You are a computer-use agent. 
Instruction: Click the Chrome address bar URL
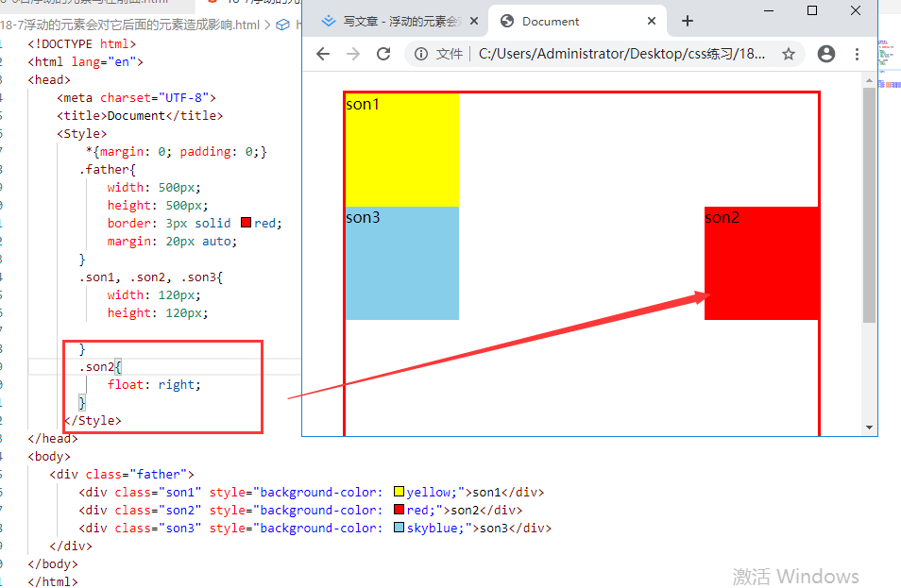pos(621,54)
